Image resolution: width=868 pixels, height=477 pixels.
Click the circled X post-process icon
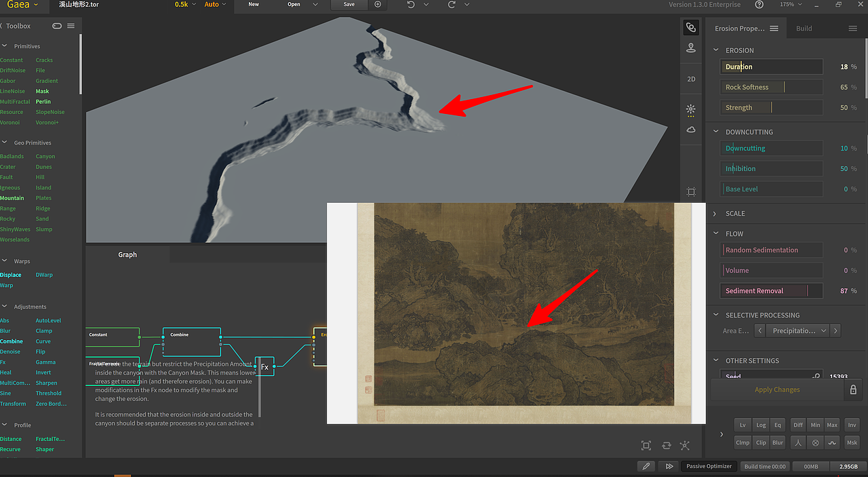coord(816,442)
